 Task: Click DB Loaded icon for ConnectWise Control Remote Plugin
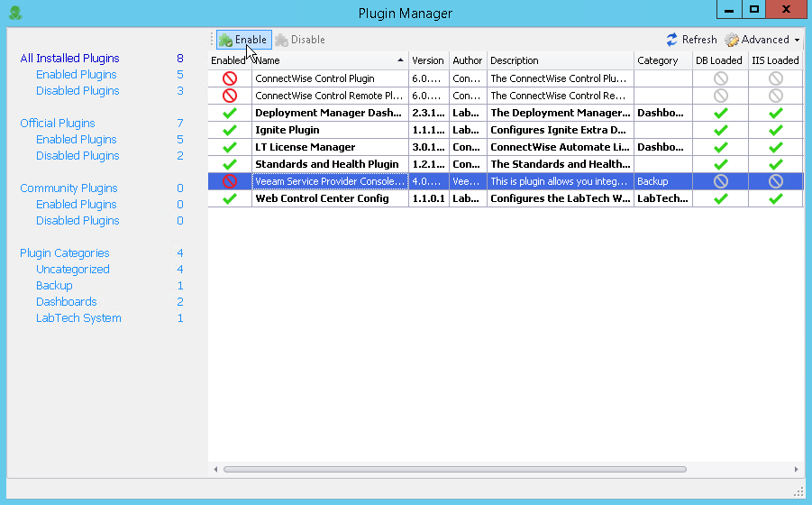(x=721, y=96)
